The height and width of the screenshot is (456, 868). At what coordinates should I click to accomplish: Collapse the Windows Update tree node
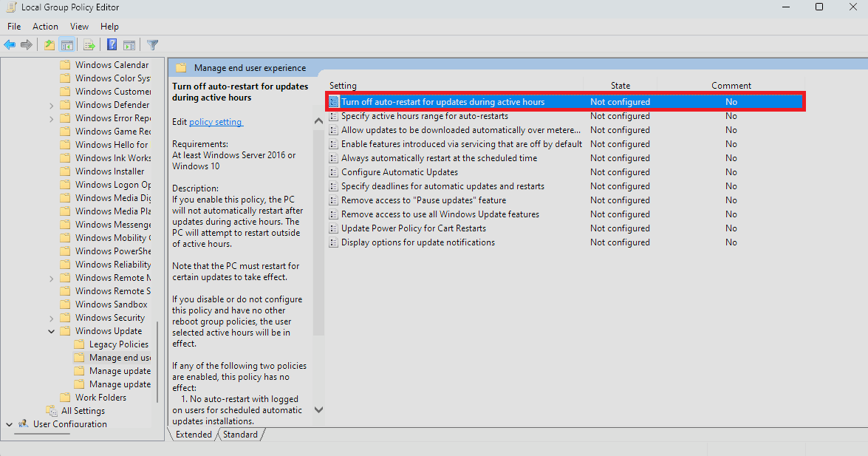pos(50,330)
